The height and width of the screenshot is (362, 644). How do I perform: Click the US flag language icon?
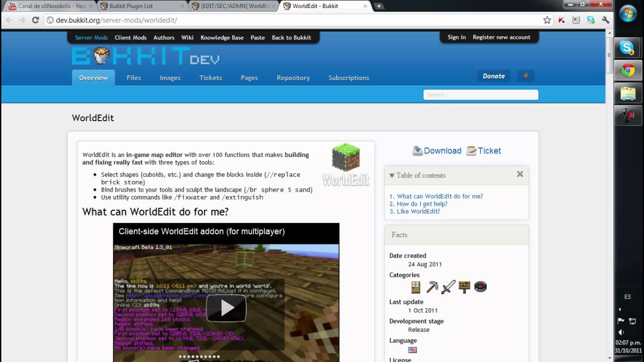point(413,350)
